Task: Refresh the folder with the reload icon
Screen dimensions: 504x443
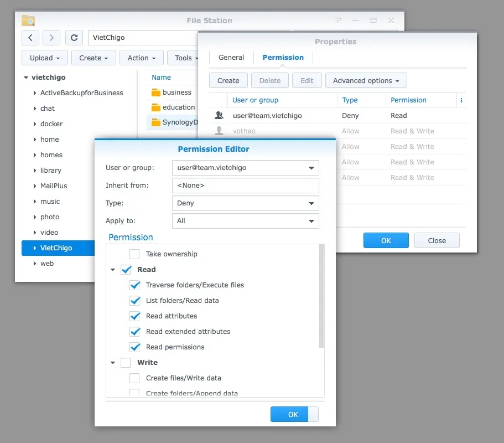Action: (74, 38)
